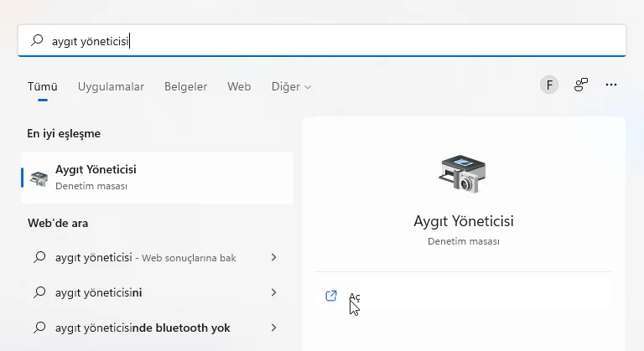Click the search icon beside 'aygıt yöneticisini'
Screen dimensions: 644x351
[39, 292]
